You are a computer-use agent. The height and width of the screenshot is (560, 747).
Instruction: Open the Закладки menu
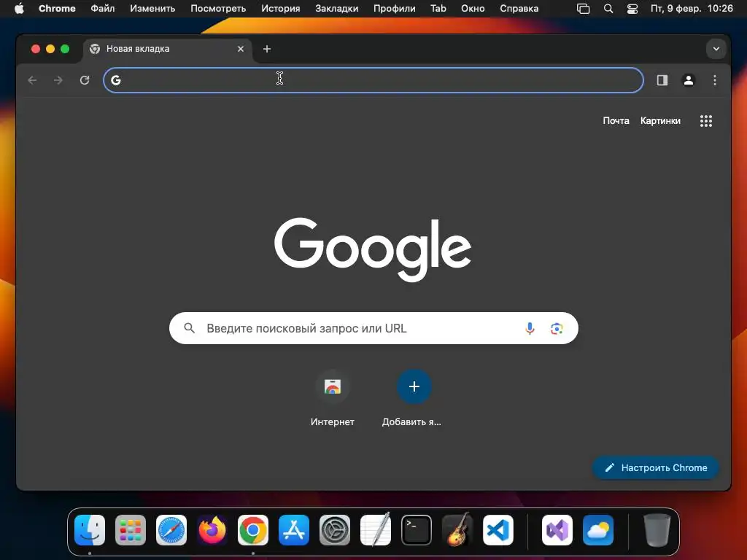click(x=337, y=9)
